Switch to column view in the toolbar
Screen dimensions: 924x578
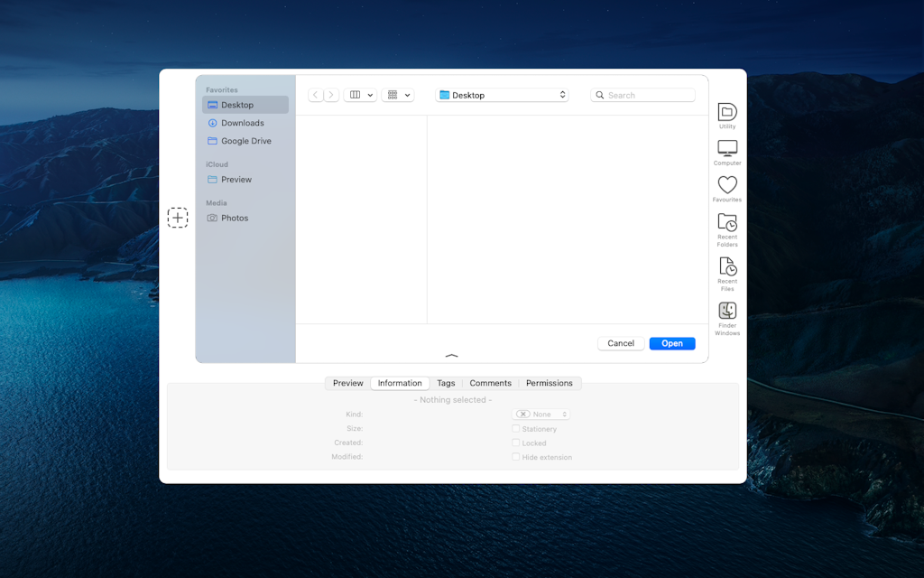(355, 95)
